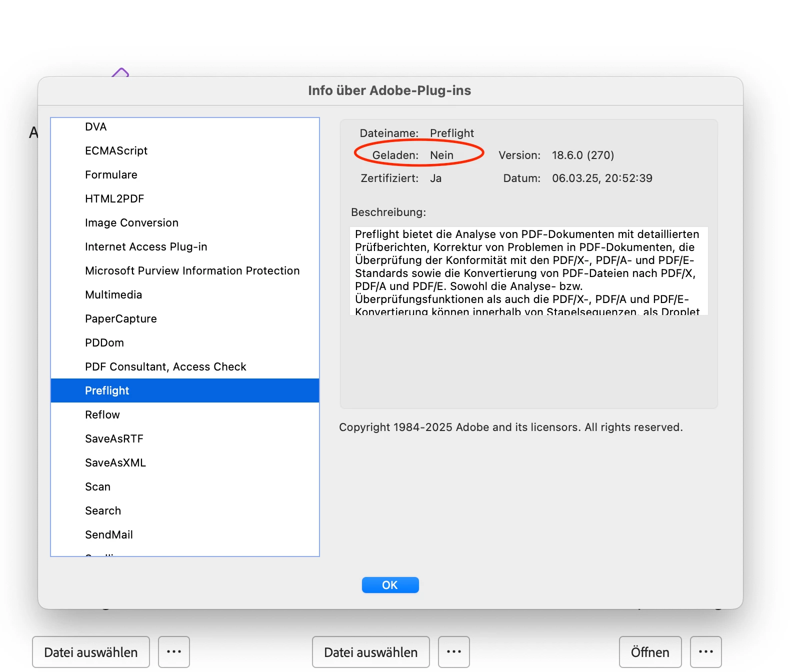This screenshot has width=790, height=672.
Task: Click OK to close the plug-in dialog
Action: [390, 585]
